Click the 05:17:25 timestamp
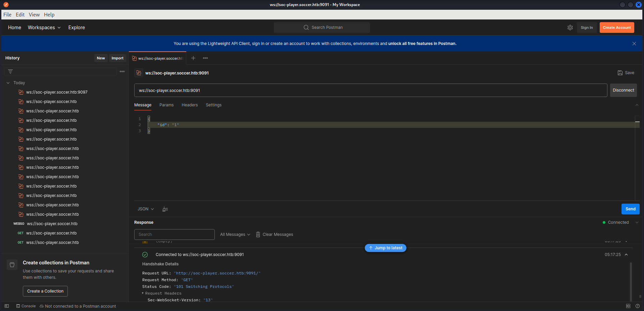Viewport: 644px width, 311px height. 612,255
